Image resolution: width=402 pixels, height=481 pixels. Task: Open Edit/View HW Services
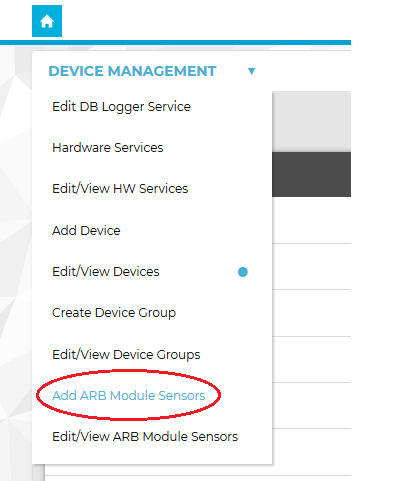tap(120, 189)
